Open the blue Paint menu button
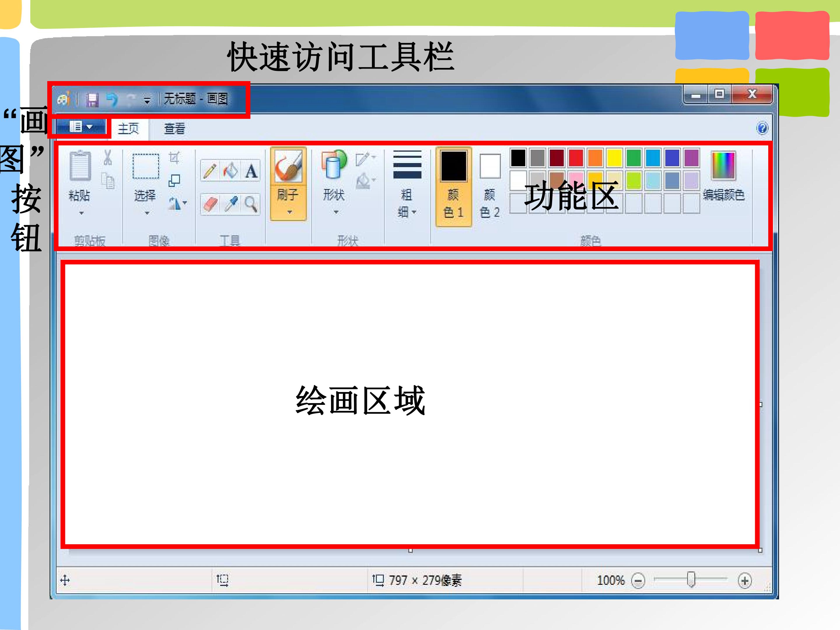The height and width of the screenshot is (630, 840). tap(81, 127)
